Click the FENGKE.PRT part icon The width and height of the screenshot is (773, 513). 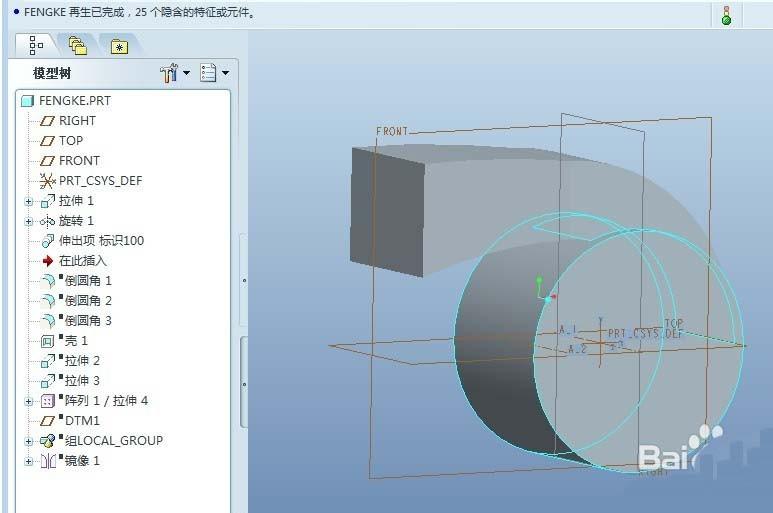coord(28,101)
